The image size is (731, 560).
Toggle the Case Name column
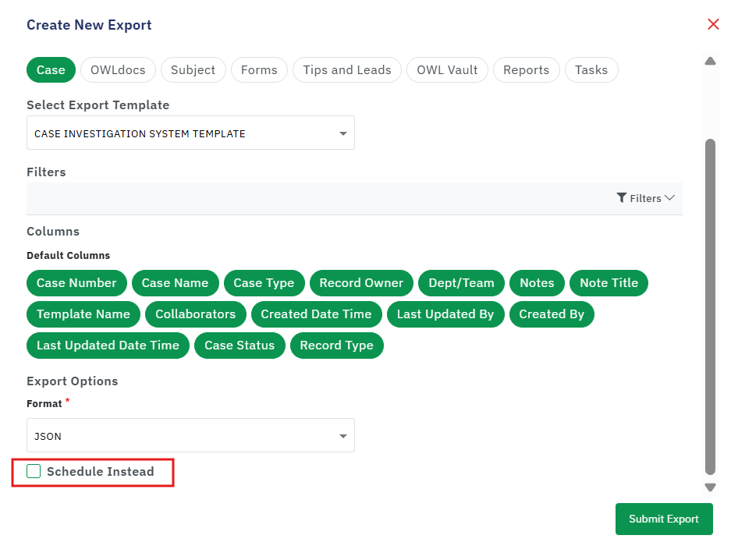[x=175, y=283]
